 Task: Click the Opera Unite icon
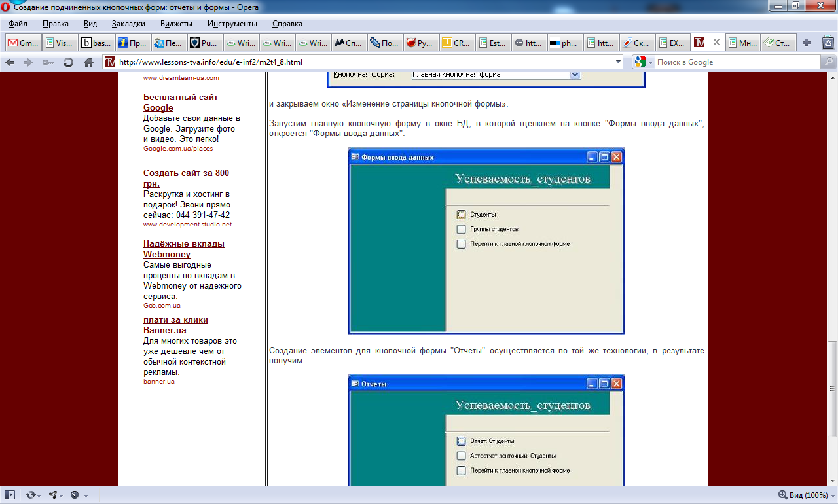click(x=54, y=495)
